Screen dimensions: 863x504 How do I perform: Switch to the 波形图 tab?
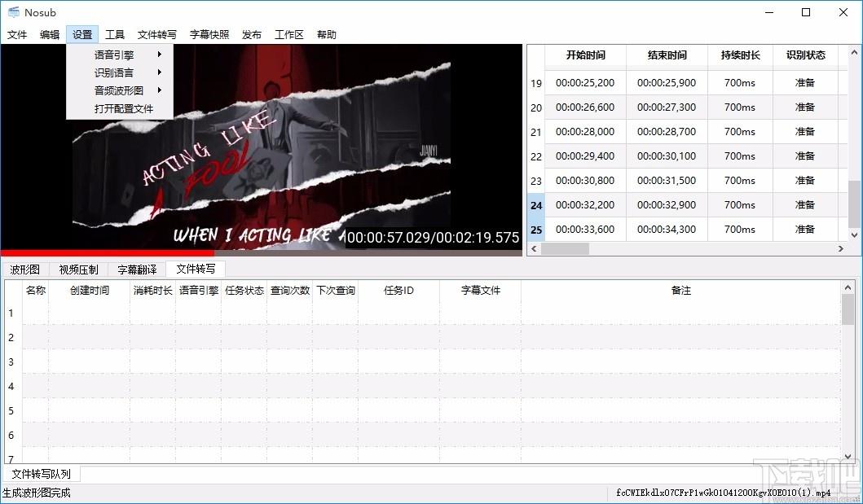pyautogui.click(x=25, y=270)
